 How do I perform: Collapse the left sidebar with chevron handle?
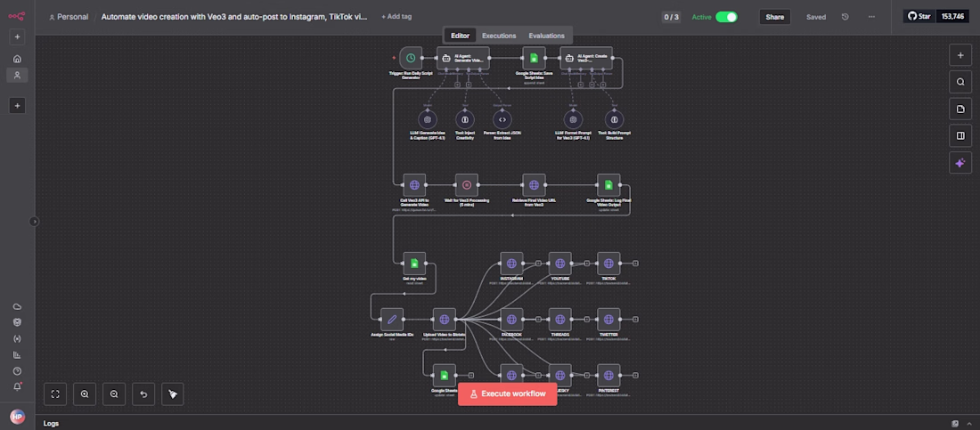tap(35, 222)
